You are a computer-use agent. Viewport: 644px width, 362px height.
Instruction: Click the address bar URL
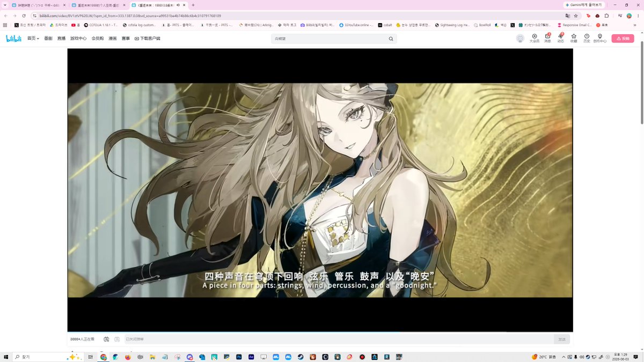pyautogui.click(x=130, y=16)
